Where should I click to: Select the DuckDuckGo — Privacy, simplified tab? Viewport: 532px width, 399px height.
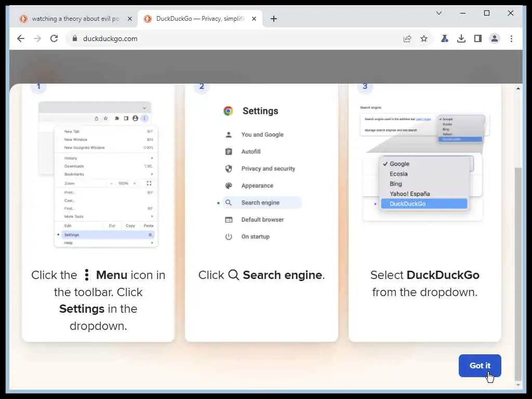pyautogui.click(x=200, y=19)
